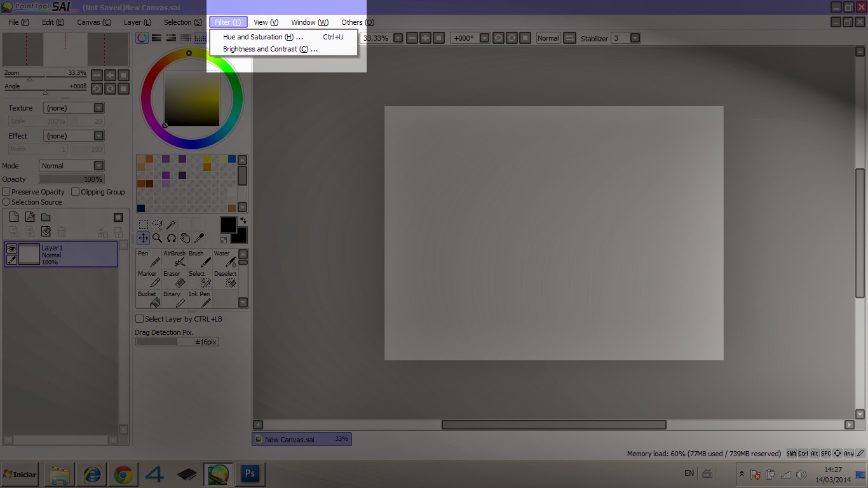Choose Brightness and Contrast menu entry
Viewport: 868px width, 488px height.
pyautogui.click(x=283, y=49)
